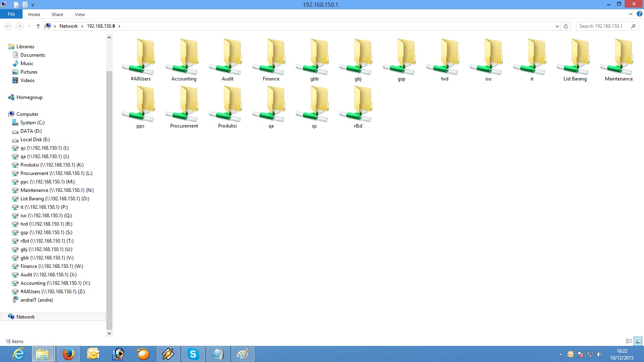Open the #AllUsers shared folder
Viewport: 644px width, 362px height.
click(140, 58)
